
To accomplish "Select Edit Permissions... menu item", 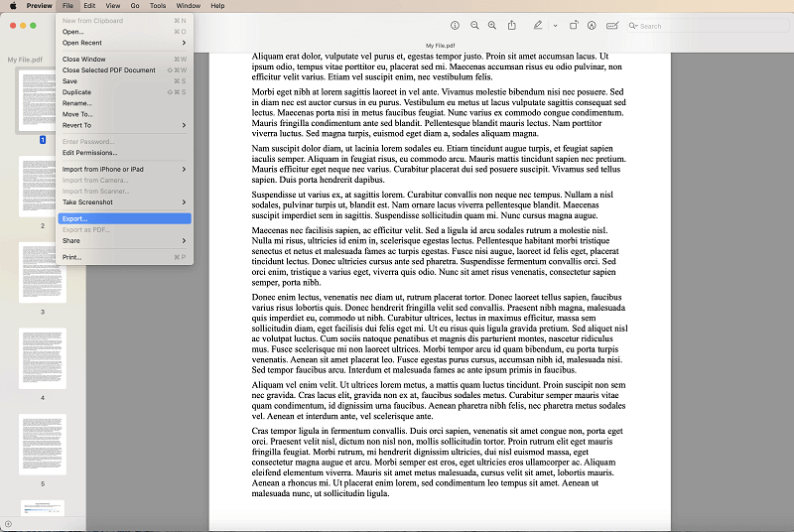I will pyautogui.click(x=89, y=153).
